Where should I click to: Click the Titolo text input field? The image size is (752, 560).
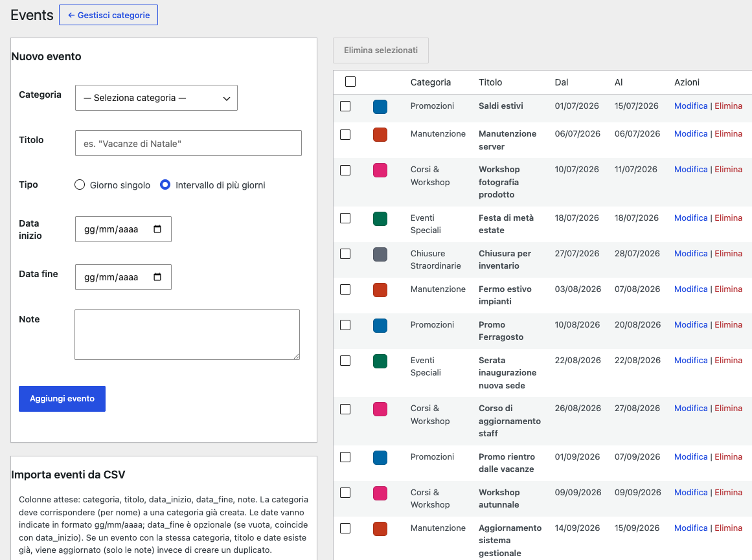coord(188,143)
